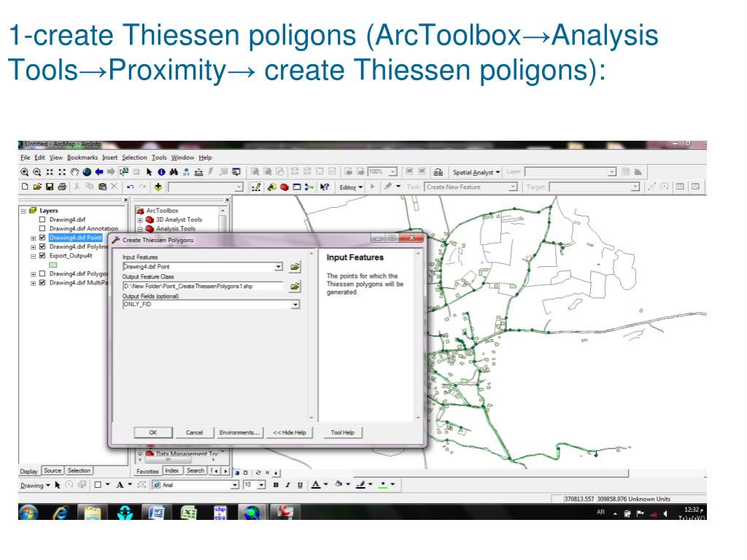Click Hide Help button
Image resolution: width=747 pixels, height=560 pixels.
(289, 432)
